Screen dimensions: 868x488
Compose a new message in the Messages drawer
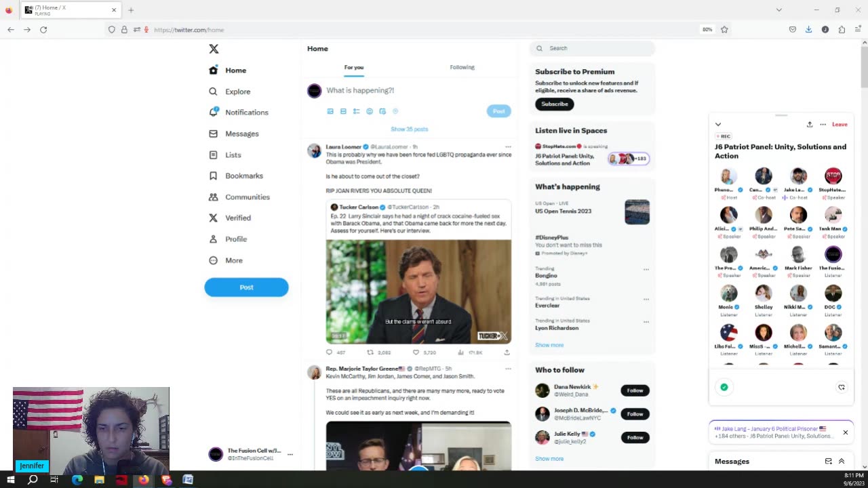click(828, 462)
